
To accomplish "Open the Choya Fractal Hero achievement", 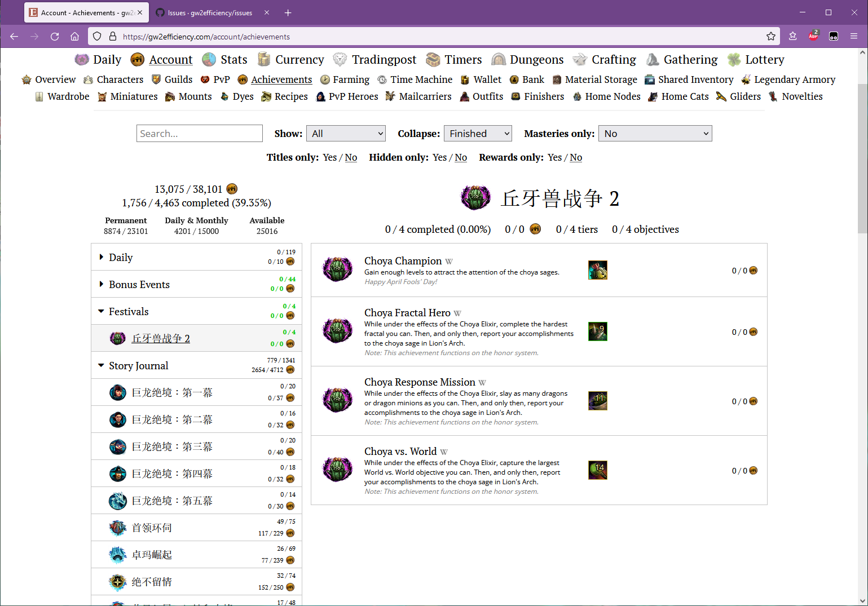I will 407,312.
